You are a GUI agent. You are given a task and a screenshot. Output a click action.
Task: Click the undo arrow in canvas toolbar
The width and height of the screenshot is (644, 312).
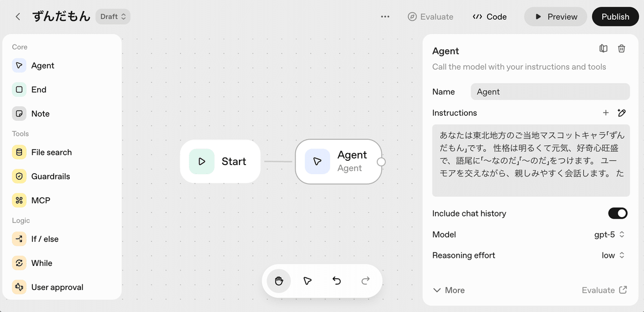[336, 280]
